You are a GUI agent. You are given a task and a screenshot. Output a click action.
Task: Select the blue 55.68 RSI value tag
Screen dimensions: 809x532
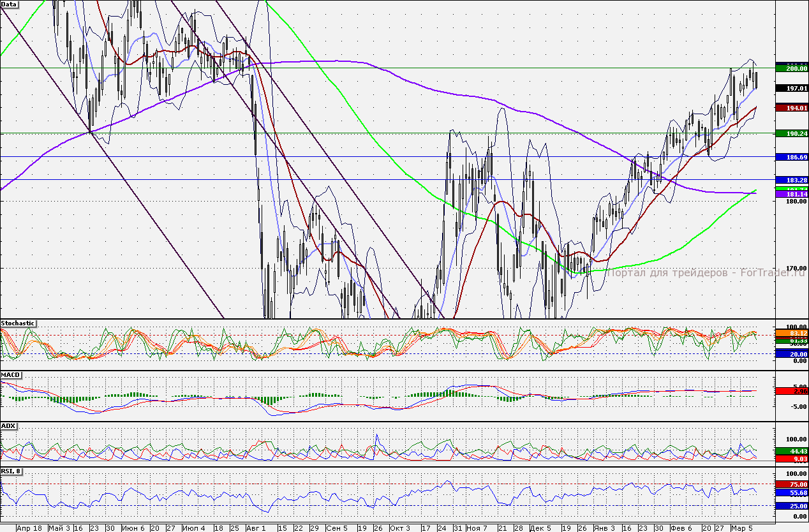click(x=791, y=493)
